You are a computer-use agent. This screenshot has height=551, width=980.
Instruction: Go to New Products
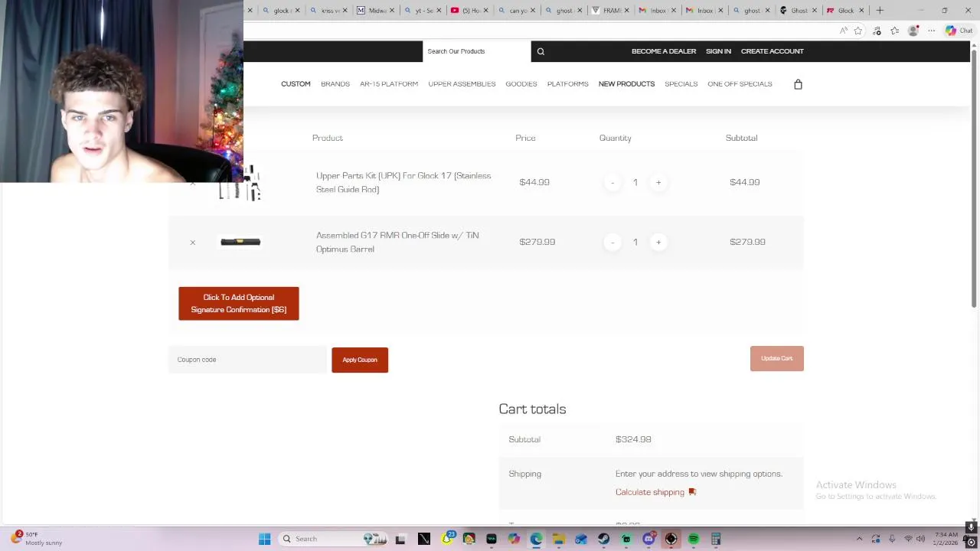(626, 84)
